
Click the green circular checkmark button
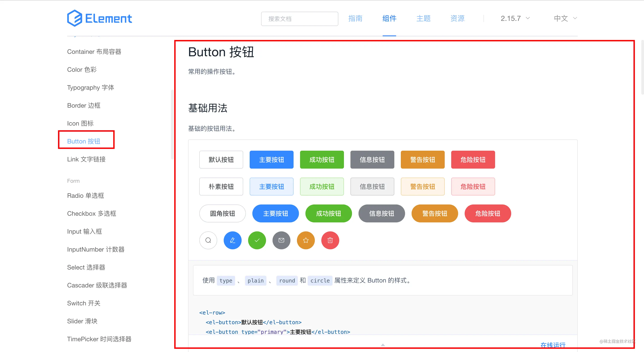257,240
